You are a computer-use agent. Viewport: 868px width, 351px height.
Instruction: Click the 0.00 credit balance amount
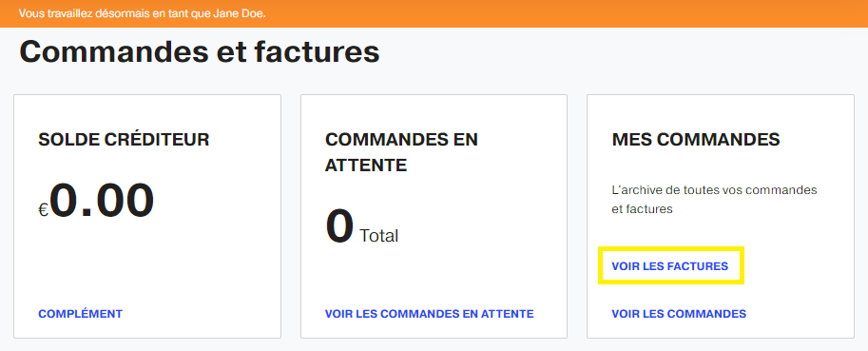pos(103,201)
